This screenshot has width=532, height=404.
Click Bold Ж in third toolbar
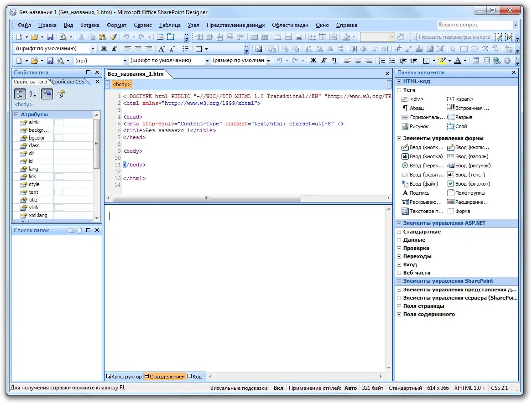tap(313, 61)
